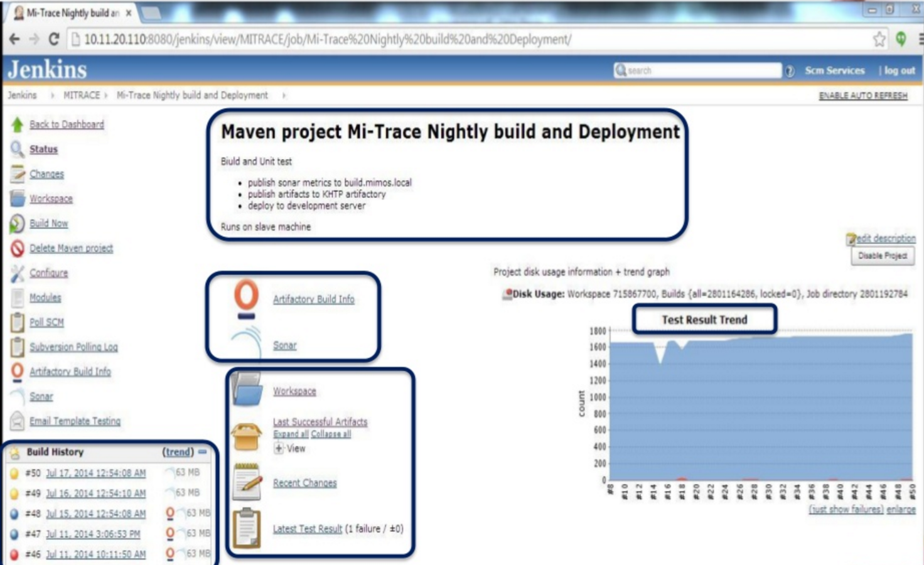Open the Poll SCM sidebar menu item
Screen dimensions: 924x565
tap(46, 322)
